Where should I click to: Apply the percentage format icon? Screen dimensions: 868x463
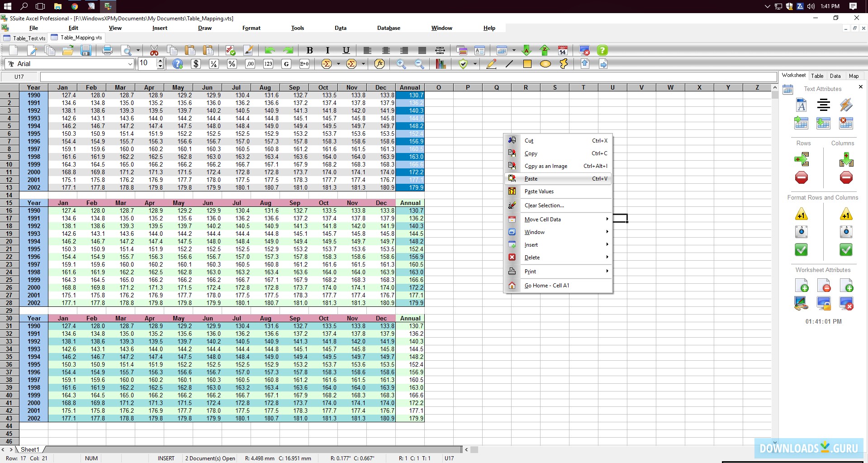click(231, 64)
